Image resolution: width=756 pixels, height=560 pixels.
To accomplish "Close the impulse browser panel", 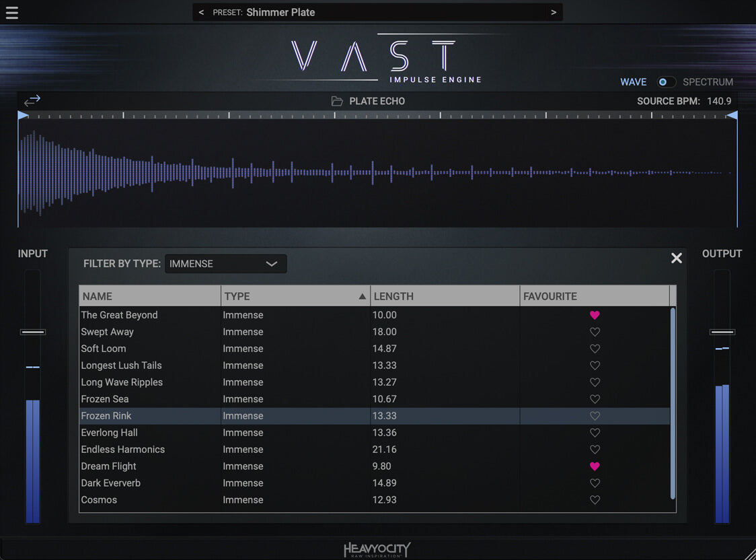I will tap(677, 258).
